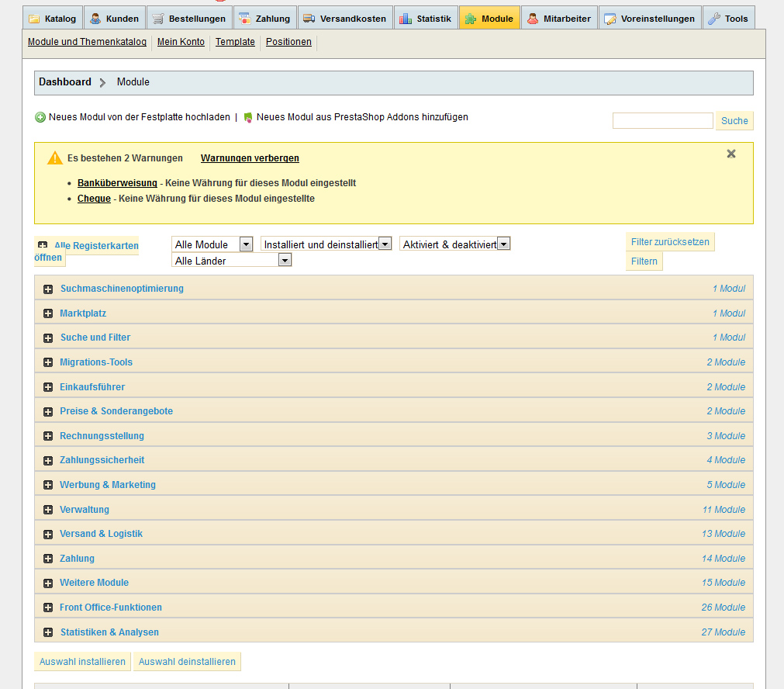Click the Zahlungssicherheit category title
Viewport: 784px width, 689px height.
click(102, 460)
